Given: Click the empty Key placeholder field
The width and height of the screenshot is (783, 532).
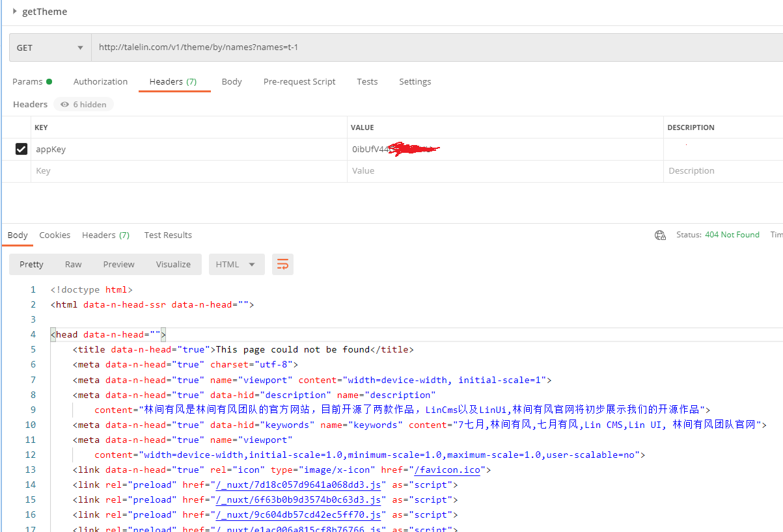Looking at the screenshot, I should click(x=189, y=171).
